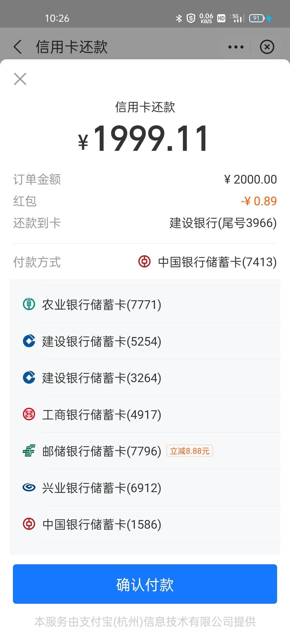Tap the Postal Savings Bank green logo
The image size is (290, 644).
coord(29,451)
